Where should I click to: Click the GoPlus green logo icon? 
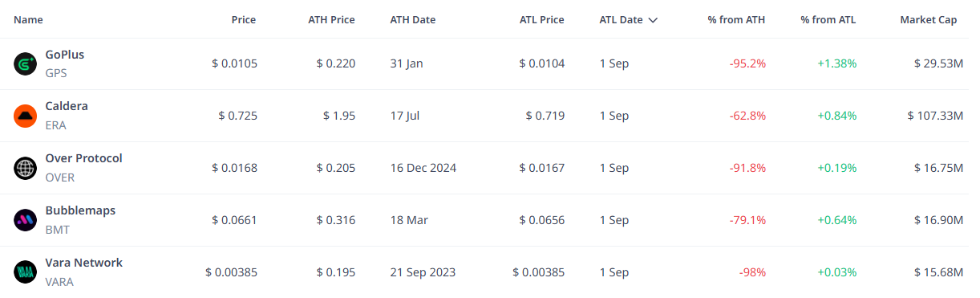click(x=26, y=63)
